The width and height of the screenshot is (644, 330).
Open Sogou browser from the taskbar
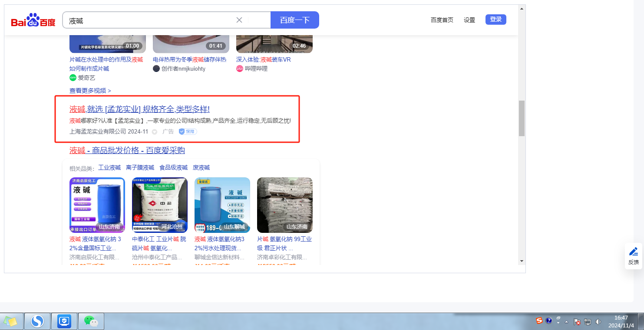tap(37, 321)
